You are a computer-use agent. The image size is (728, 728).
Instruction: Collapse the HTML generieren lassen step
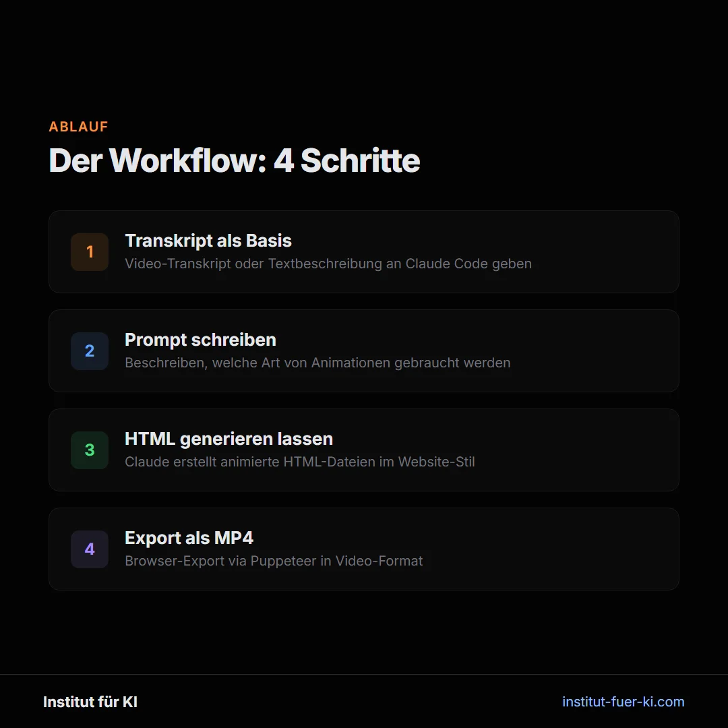364,450
